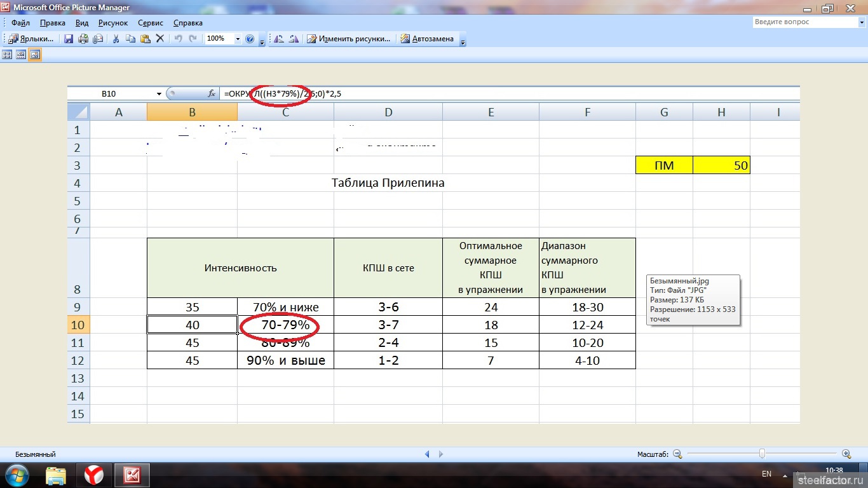Click the Paste clipboard icon
The height and width of the screenshot is (488, 868).
click(145, 39)
